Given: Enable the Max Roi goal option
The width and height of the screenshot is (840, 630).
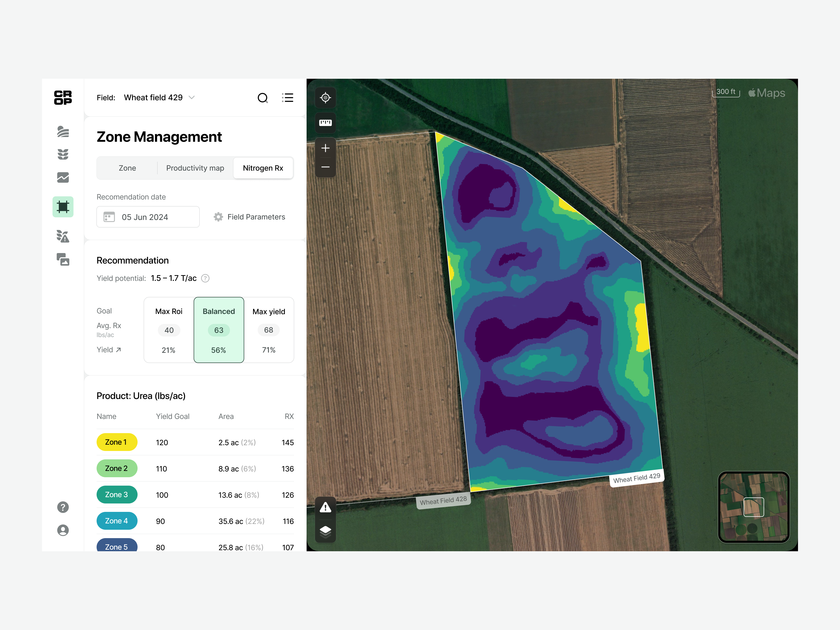Looking at the screenshot, I should [169, 330].
